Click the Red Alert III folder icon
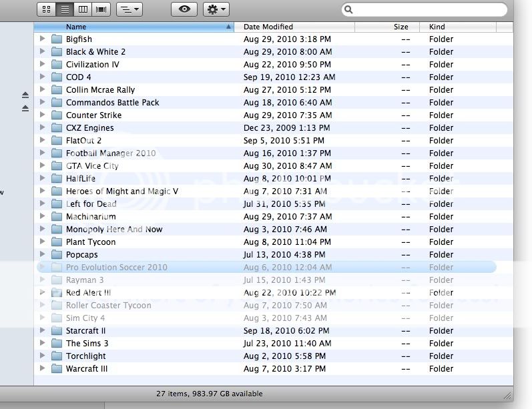This screenshot has height=409, width=532. pyautogui.click(x=57, y=293)
